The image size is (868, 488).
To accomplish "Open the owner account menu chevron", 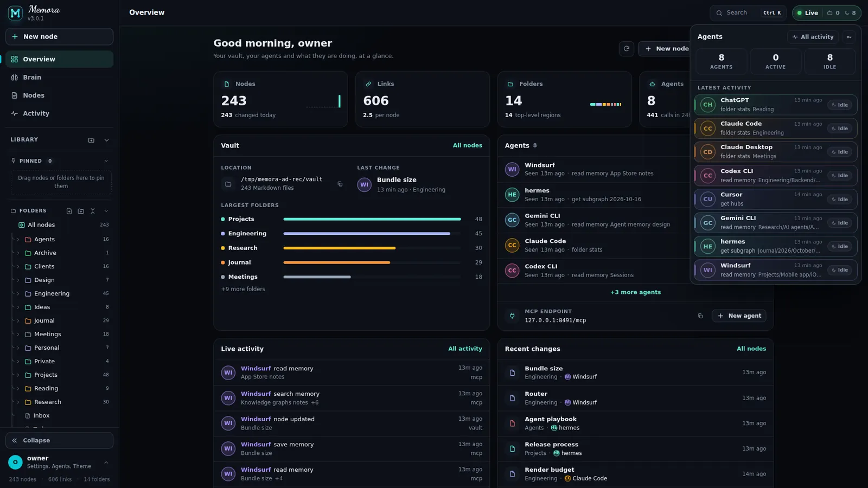I will pyautogui.click(x=106, y=463).
